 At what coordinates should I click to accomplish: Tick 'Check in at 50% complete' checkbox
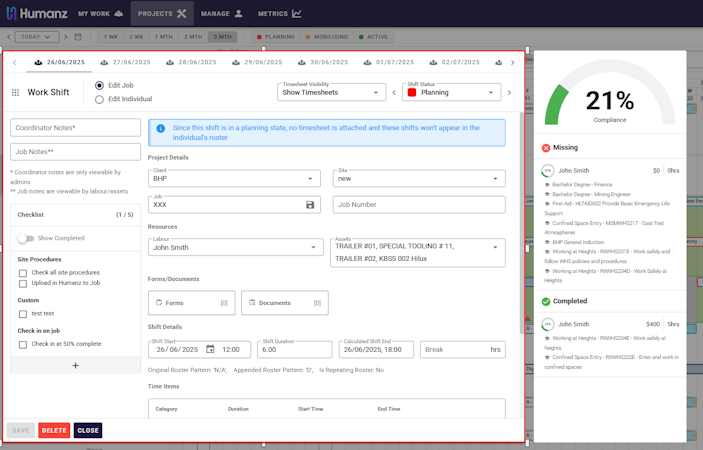tap(23, 345)
